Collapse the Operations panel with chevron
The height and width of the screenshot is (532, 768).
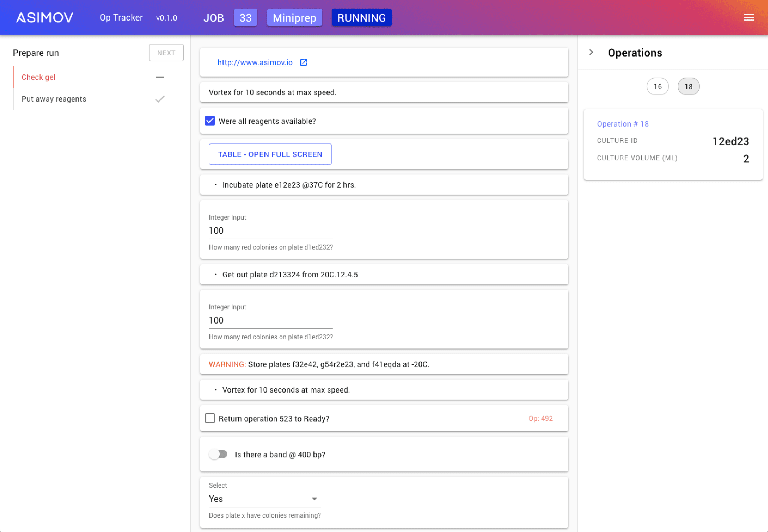coord(591,52)
